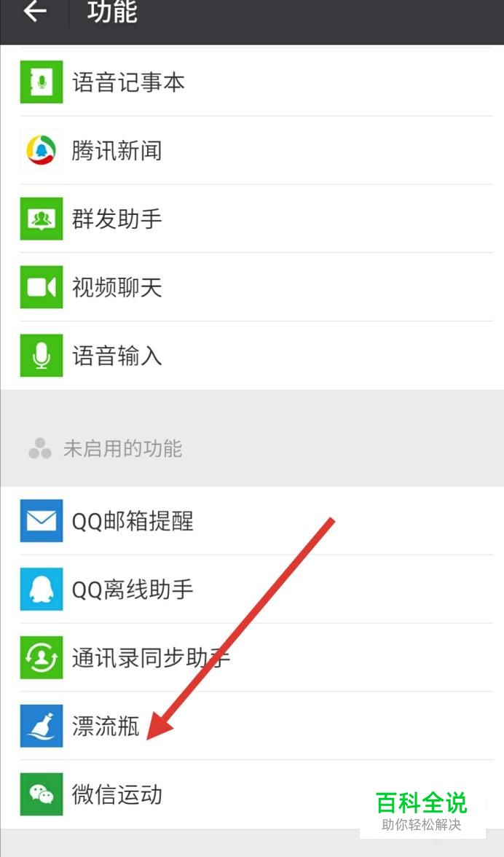Enable the 漂流瓶 feature

point(252,726)
